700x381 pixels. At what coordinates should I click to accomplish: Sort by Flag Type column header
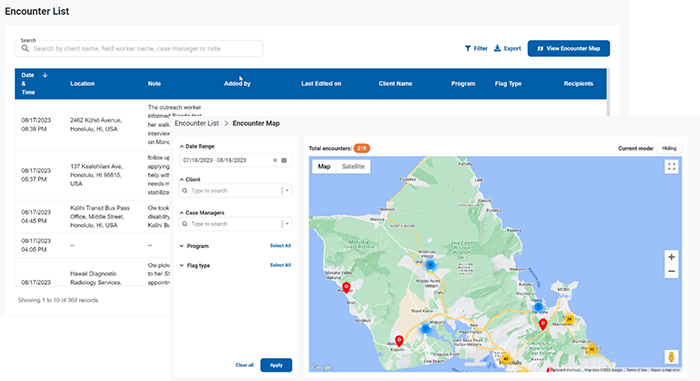point(508,84)
